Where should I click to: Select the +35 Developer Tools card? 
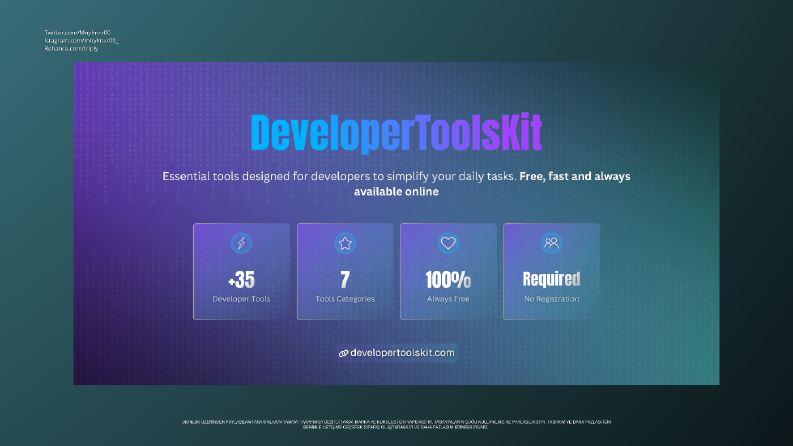241,272
